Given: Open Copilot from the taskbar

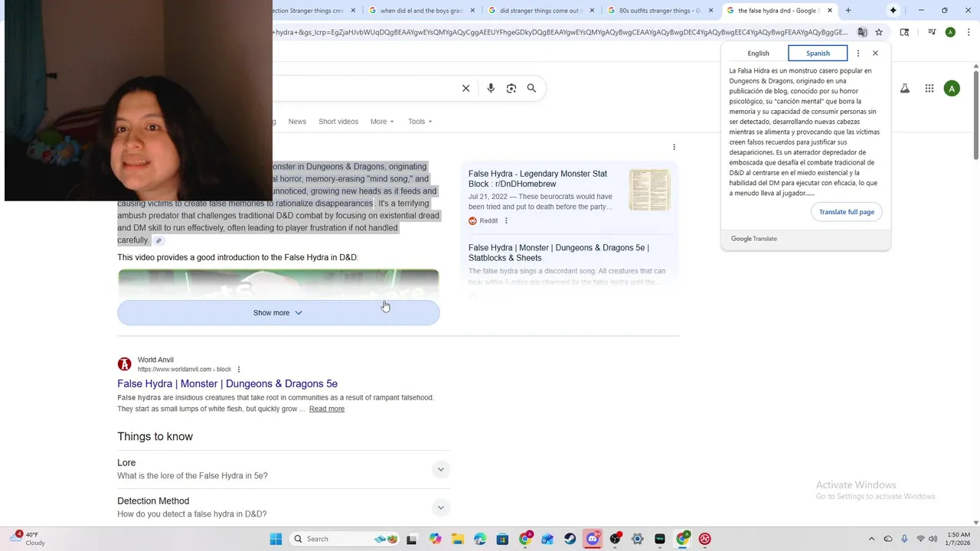Looking at the screenshot, I should point(435,539).
